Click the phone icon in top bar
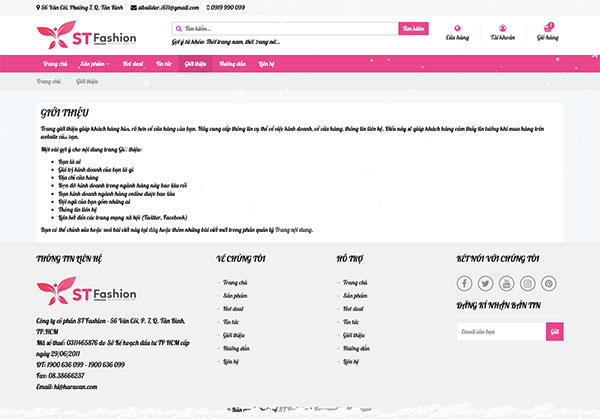The width and height of the screenshot is (600, 419). [x=208, y=8]
